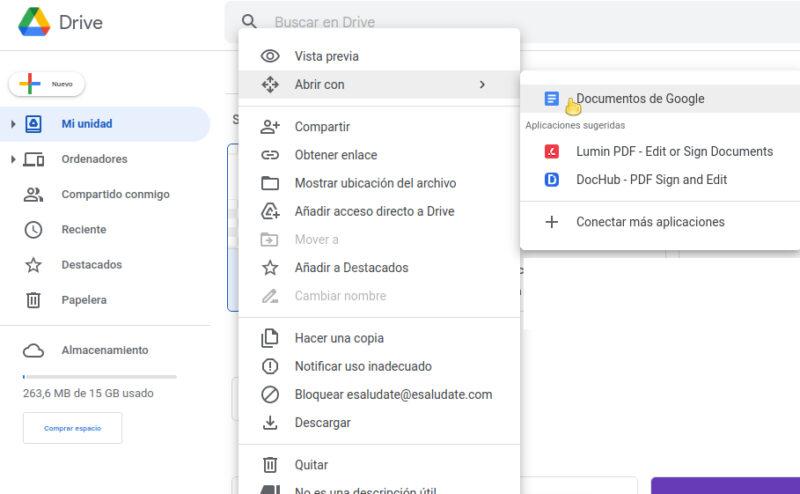Expand the Mi unidad tree arrow
This screenshot has width=800, height=494.
tap(13, 124)
